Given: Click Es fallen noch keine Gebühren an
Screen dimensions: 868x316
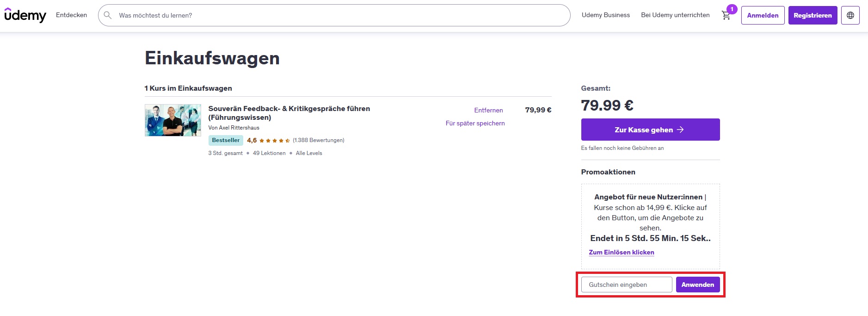Looking at the screenshot, I should tap(622, 148).
